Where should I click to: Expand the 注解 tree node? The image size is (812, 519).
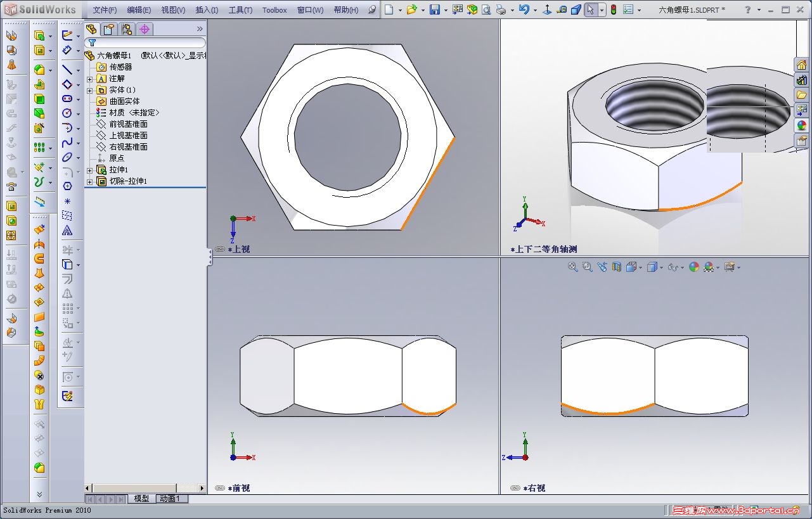point(89,79)
